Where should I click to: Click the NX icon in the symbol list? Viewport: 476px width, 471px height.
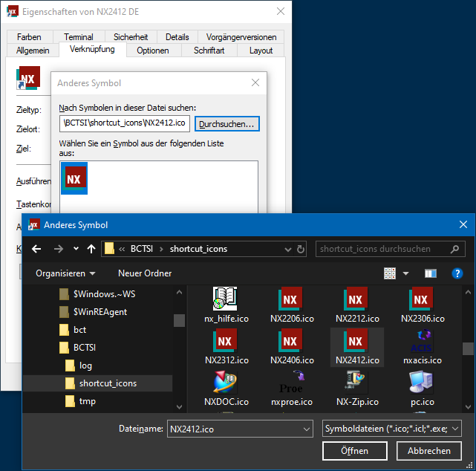(74, 178)
